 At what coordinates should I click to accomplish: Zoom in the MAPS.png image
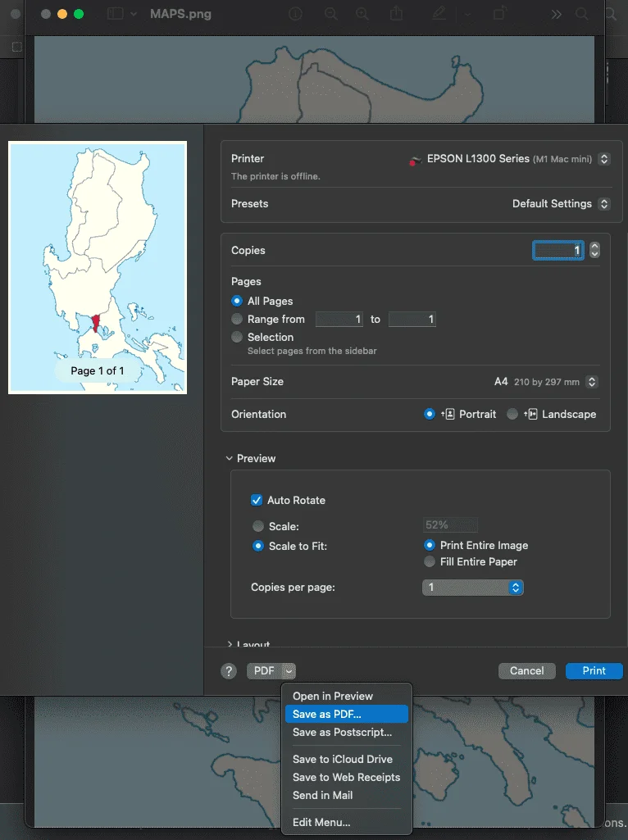pyautogui.click(x=362, y=14)
